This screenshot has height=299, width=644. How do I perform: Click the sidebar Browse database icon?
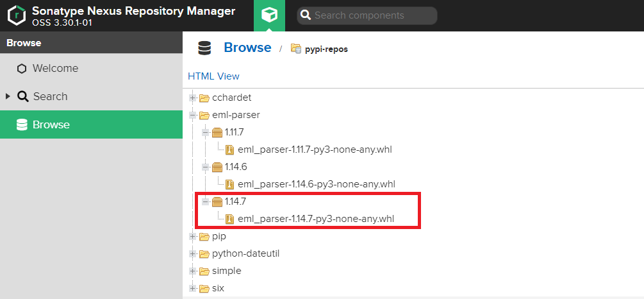pyautogui.click(x=22, y=124)
